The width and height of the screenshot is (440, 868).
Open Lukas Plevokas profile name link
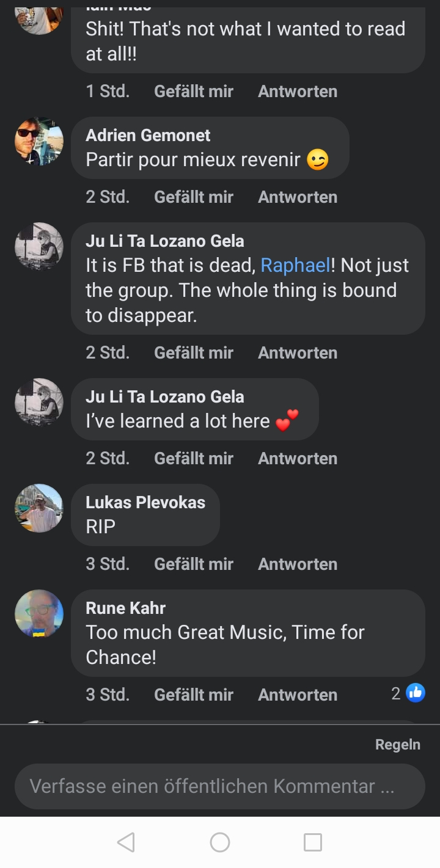pos(145,502)
